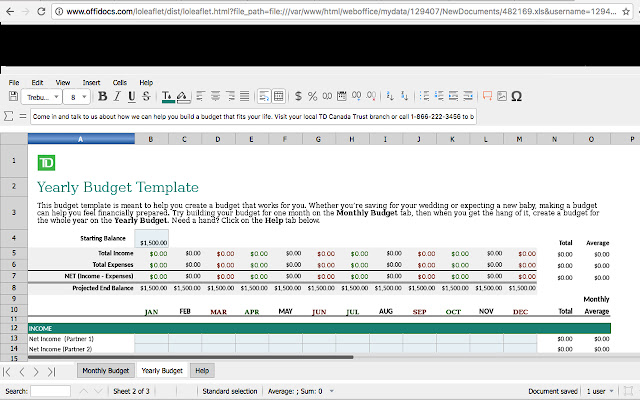Apply Underline formatting

[132, 97]
